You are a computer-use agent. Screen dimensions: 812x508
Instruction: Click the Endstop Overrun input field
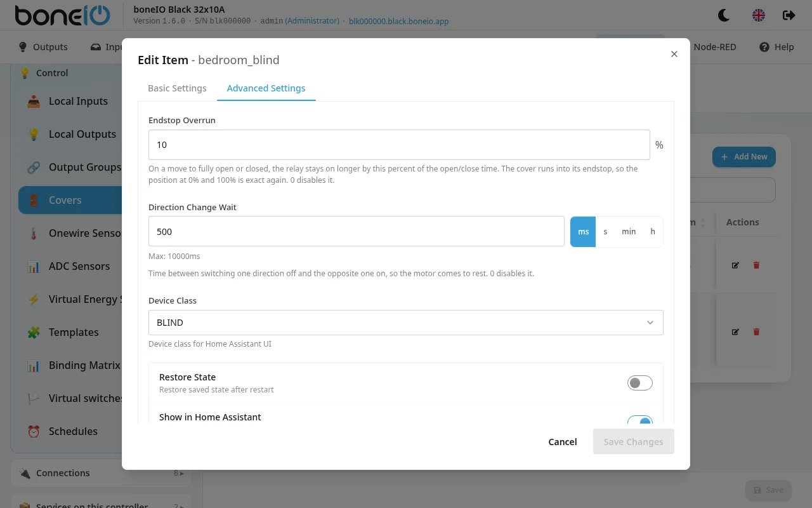pos(399,145)
